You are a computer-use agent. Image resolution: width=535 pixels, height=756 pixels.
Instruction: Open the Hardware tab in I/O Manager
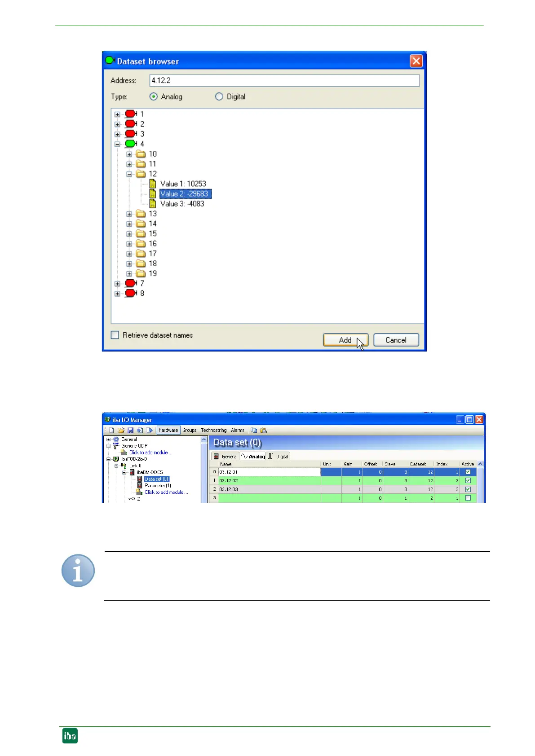click(168, 430)
